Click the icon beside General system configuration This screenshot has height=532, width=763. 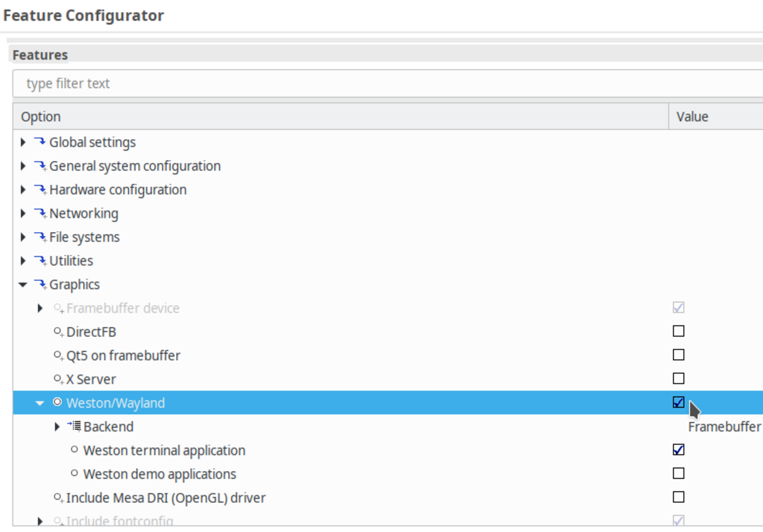click(39, 166)
